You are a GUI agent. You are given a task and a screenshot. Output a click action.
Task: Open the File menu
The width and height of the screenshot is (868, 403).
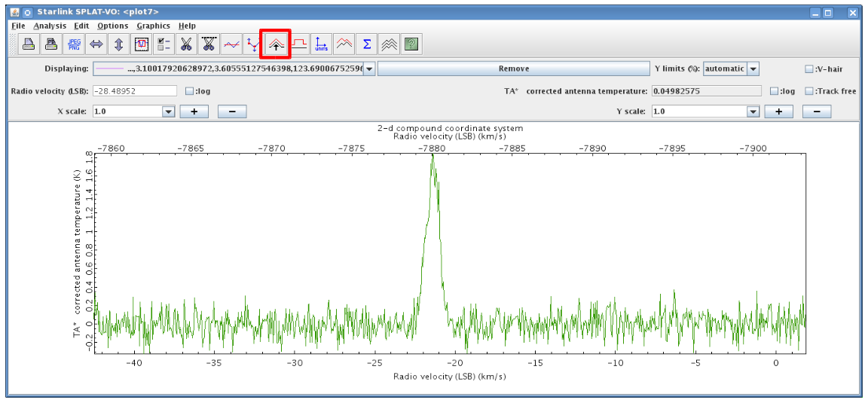(x=18, y=26)
